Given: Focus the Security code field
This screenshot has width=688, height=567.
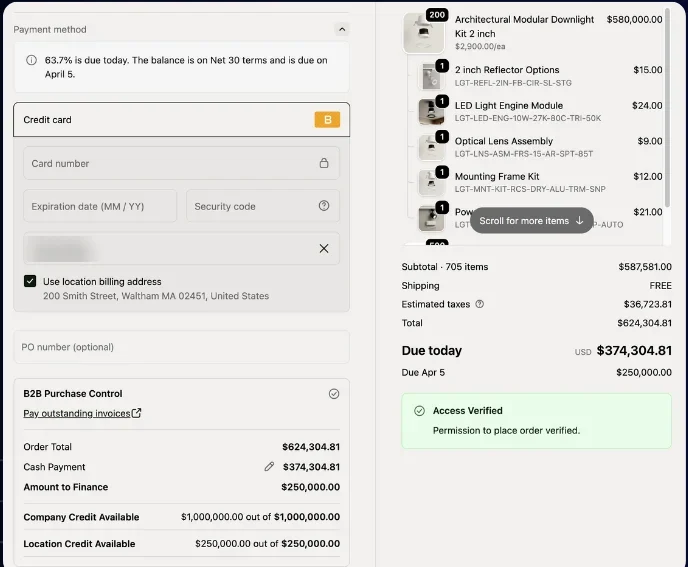Looking at the screenshot, I should pos(263,206).
